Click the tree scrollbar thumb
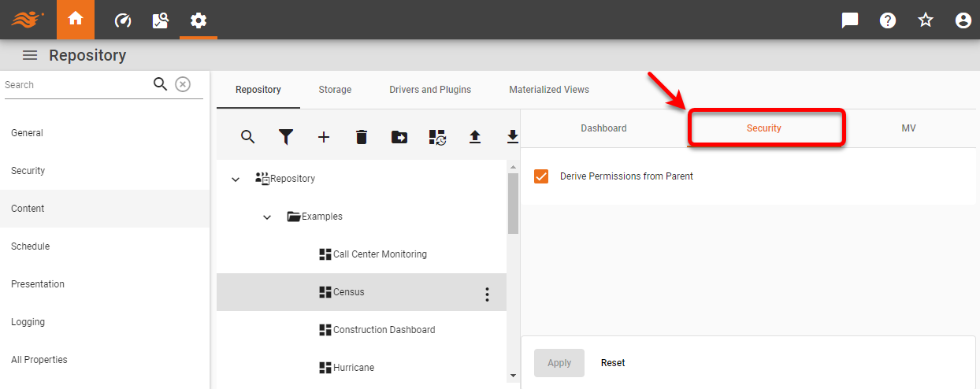This screenshot has width=980, height=389. pyautogui.click(x=513, y=204)
